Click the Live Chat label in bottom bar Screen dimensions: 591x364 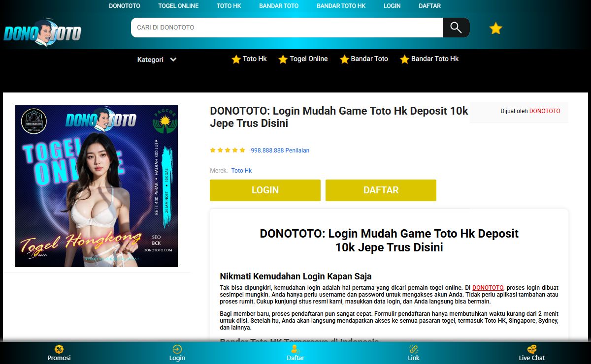click(x=532, y=358)
